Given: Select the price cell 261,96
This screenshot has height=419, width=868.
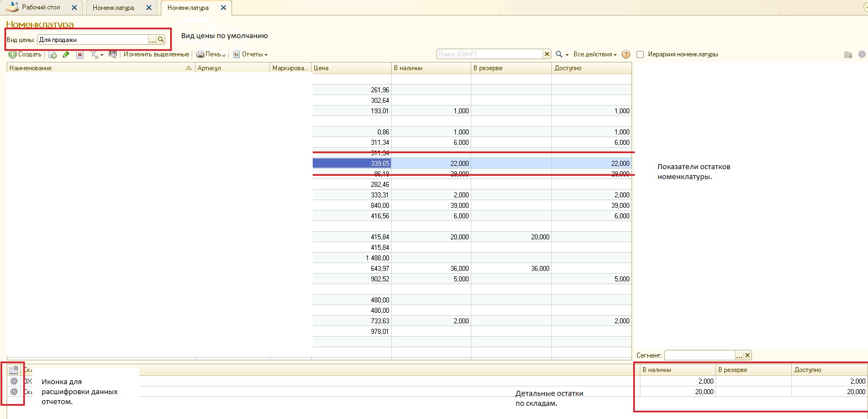Looking at the screenshot, I should click(x=352, y=90).
